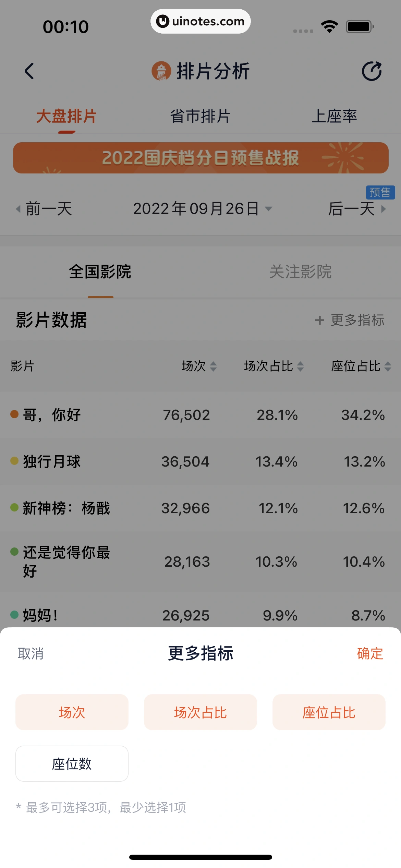Sort by 场次 arrows icon
The image size is (401, 868).
click(x=213, y=366)
